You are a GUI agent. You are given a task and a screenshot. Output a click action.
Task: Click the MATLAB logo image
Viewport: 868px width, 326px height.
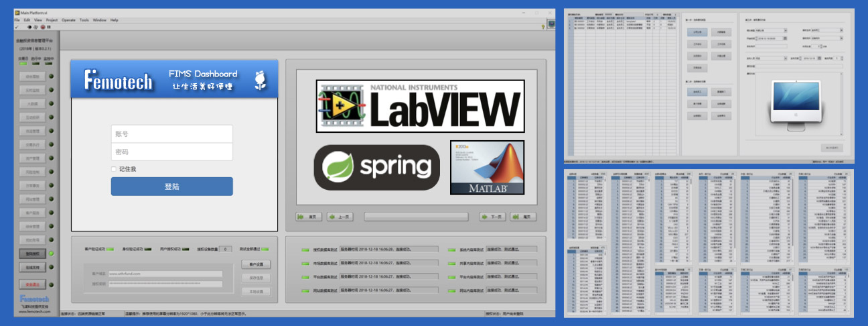pos(487,168)
